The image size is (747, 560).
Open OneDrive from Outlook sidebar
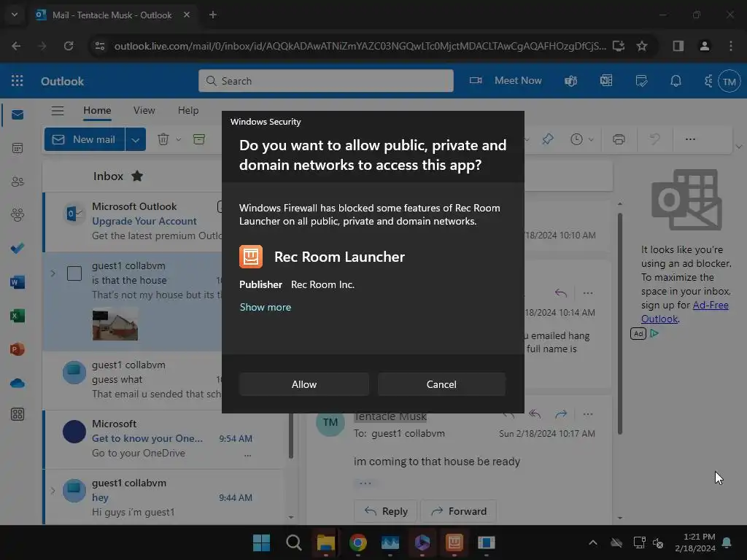[x=18, y=383]
